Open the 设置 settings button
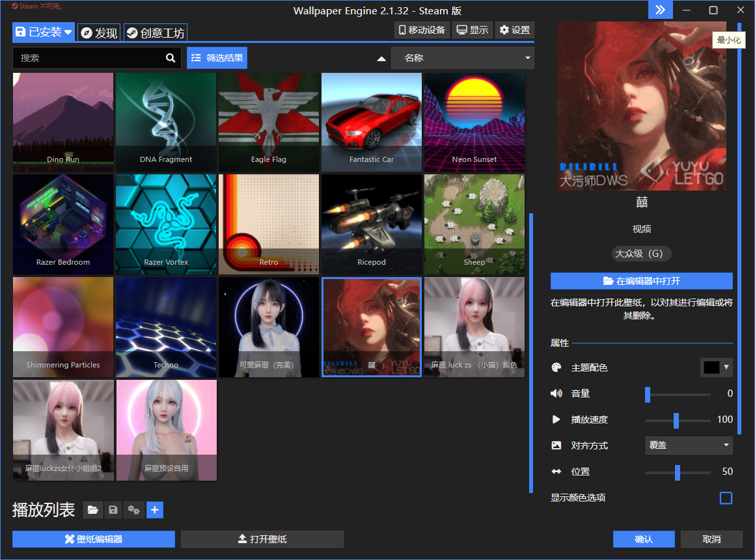This screenshot has height=560, width=755. point(514,30)
